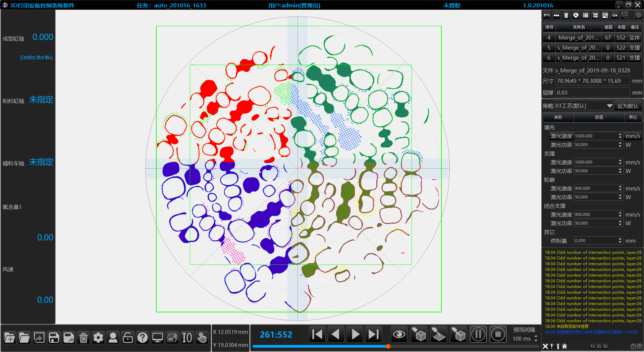The image size is (644, 352).
Task: Select 2x log zoom
Action: [x=599, y=347]
